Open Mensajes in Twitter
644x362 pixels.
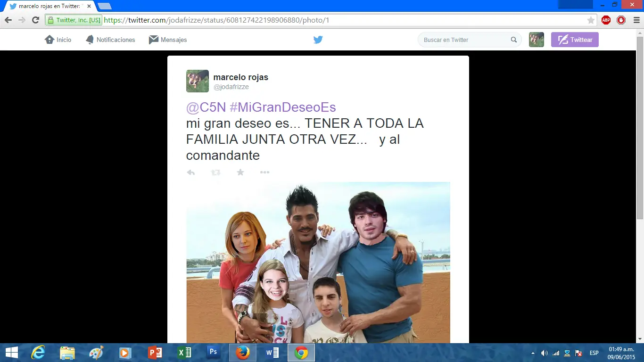pos(168,40)
